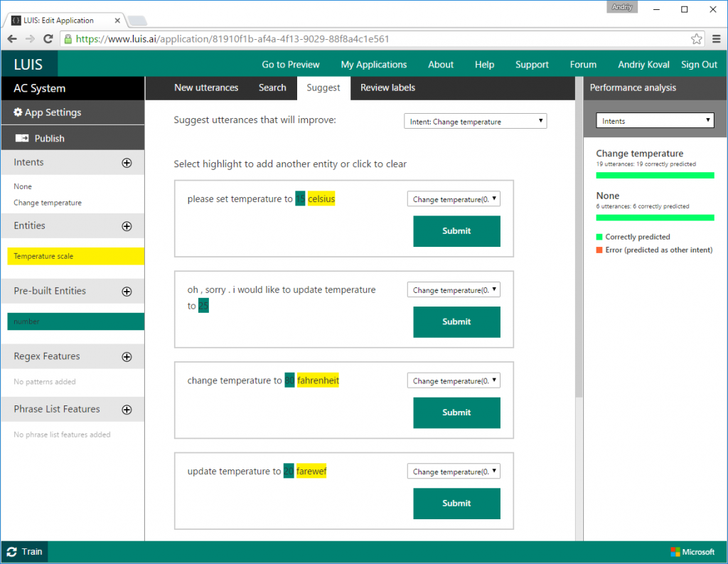Click the LUIS logo in the top bar

(28, 64)
